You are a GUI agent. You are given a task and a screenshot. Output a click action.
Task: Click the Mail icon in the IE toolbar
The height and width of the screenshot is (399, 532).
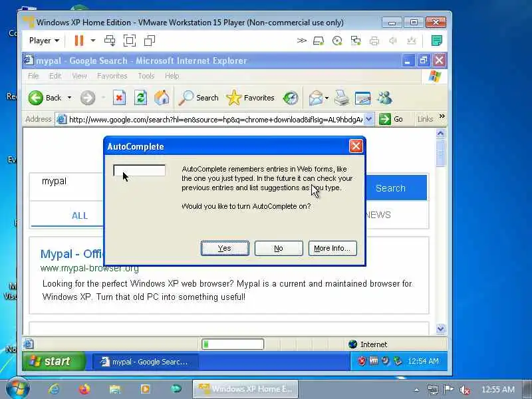point(315,98)
